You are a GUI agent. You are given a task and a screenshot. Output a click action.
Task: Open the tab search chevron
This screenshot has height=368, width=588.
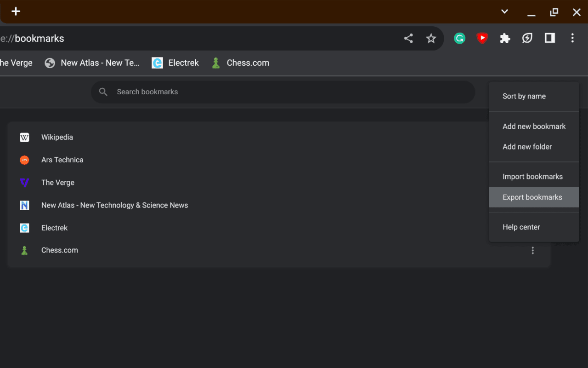[x=504, y=11]
